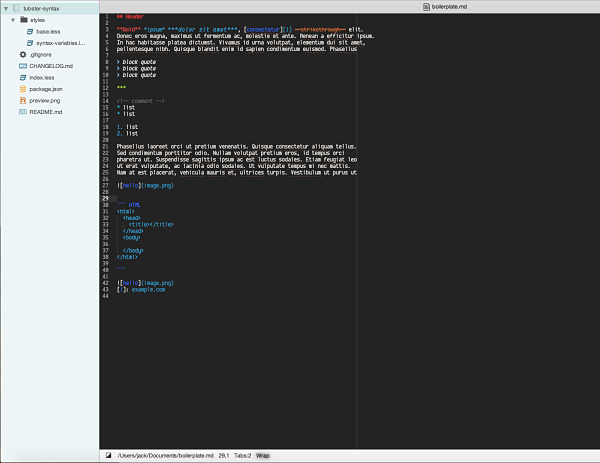Image resolution: width=600 pixels, height=463 pixels.
Task: Click the HTML code fence label
Action: click(x=134, y=205)
